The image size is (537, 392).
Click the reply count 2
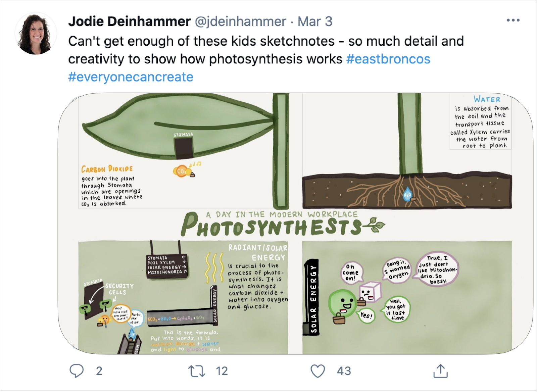(99, 371)
